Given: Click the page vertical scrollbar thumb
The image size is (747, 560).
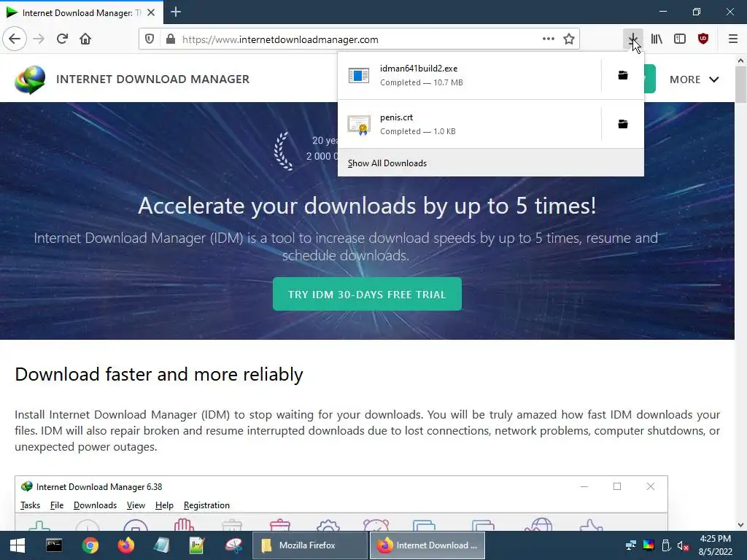Looking at the screenshot, I should coord(740,85).
